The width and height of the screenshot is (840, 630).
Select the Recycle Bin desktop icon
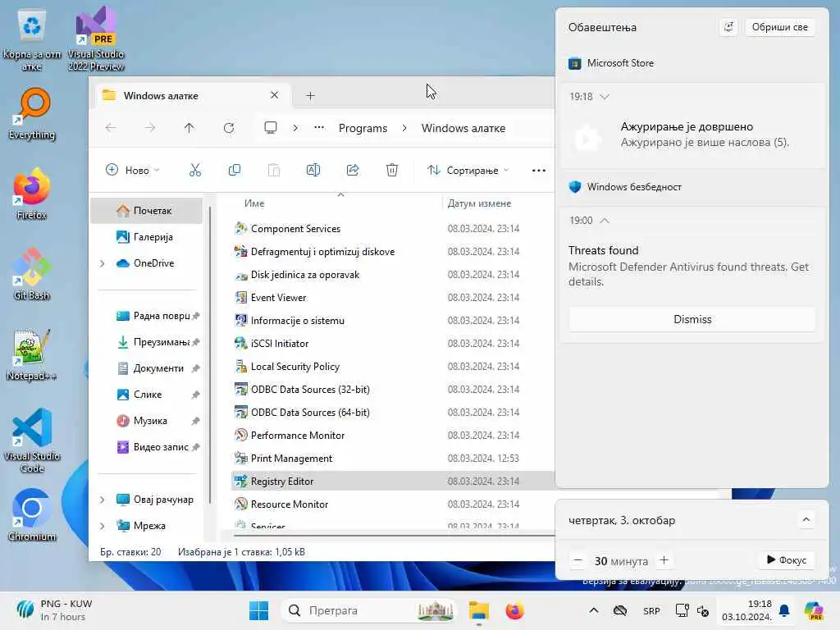point(32,39)
